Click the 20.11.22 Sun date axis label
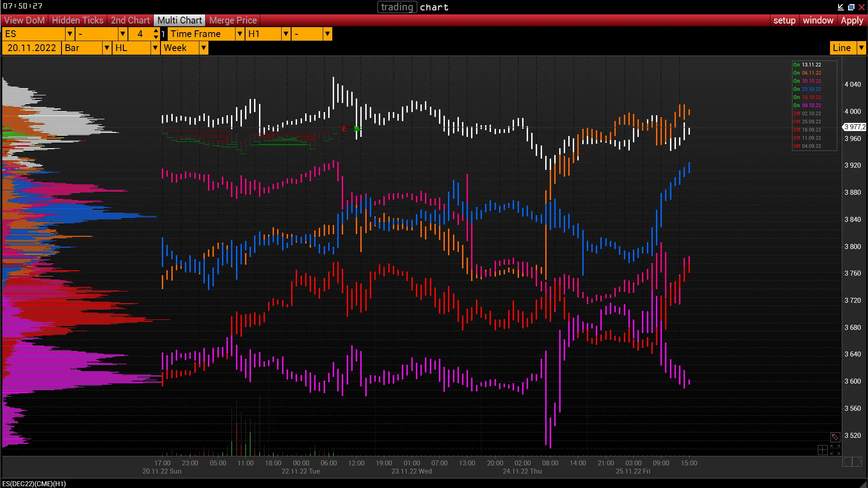The height and width of the screenshot is (488, 868). click(x=162, y=471)
